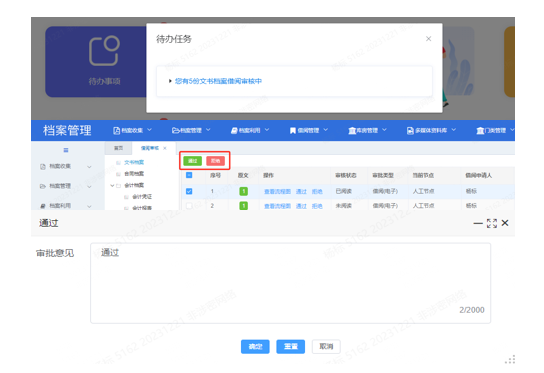The image size is (544, 373).
Task: Open the 您有5份文书档案借阅审核中 link
Action: [x=218, y=81]
